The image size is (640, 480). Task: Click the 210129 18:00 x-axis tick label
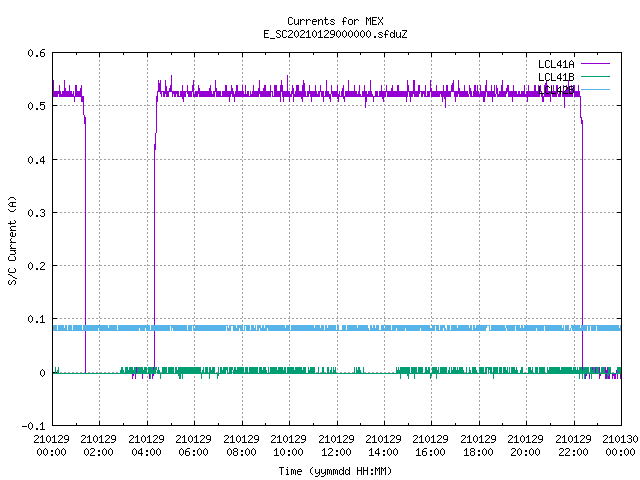coord(478,445)
